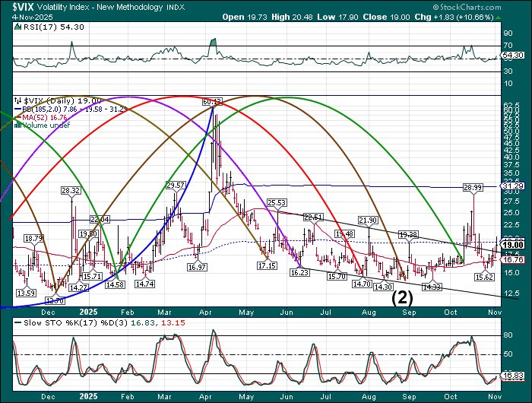Click the 31.29 upper band axis tag

(x=514, y=186)
